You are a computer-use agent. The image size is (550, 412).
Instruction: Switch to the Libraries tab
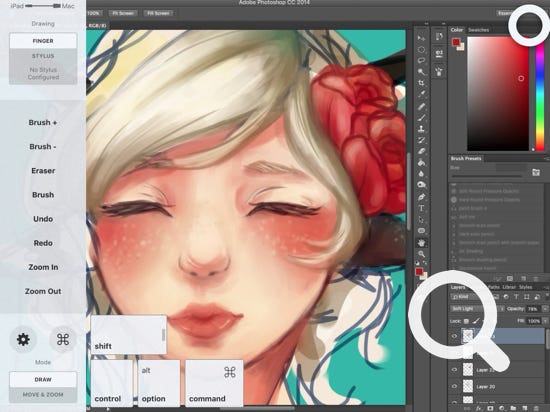tap(509, 287)
